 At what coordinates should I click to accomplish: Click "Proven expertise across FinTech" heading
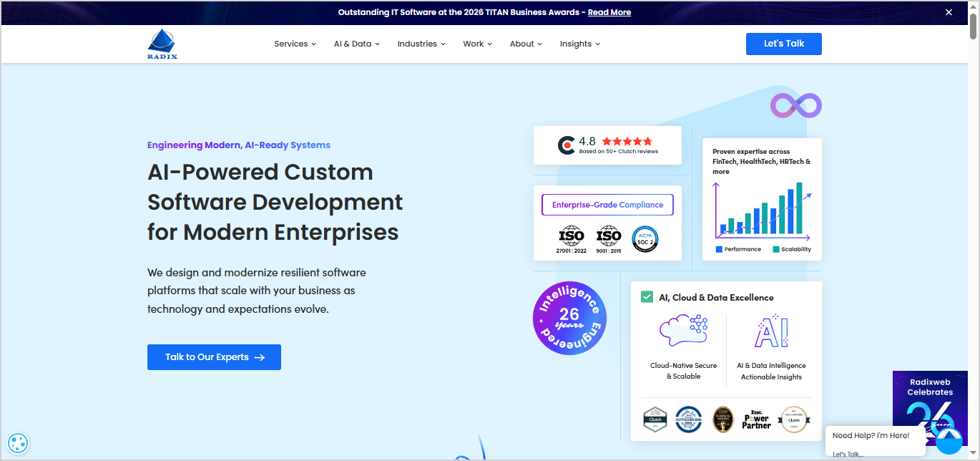[x=761, y=162]
